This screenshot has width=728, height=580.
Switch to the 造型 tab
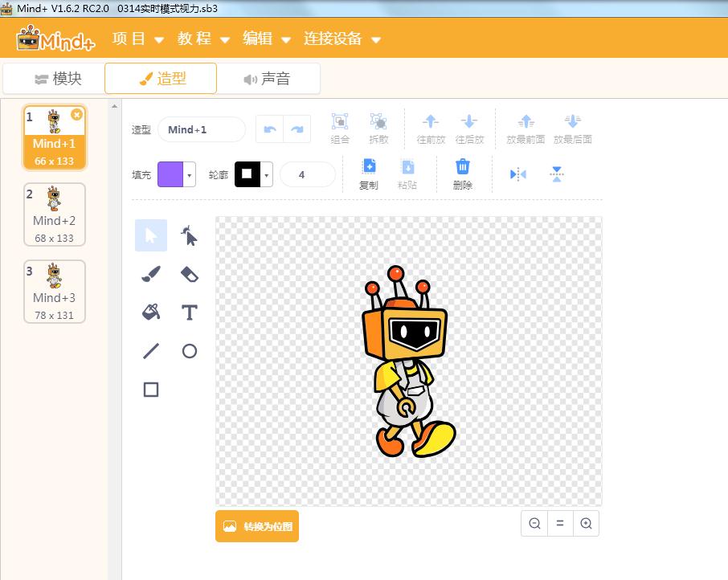click(161, 79)
